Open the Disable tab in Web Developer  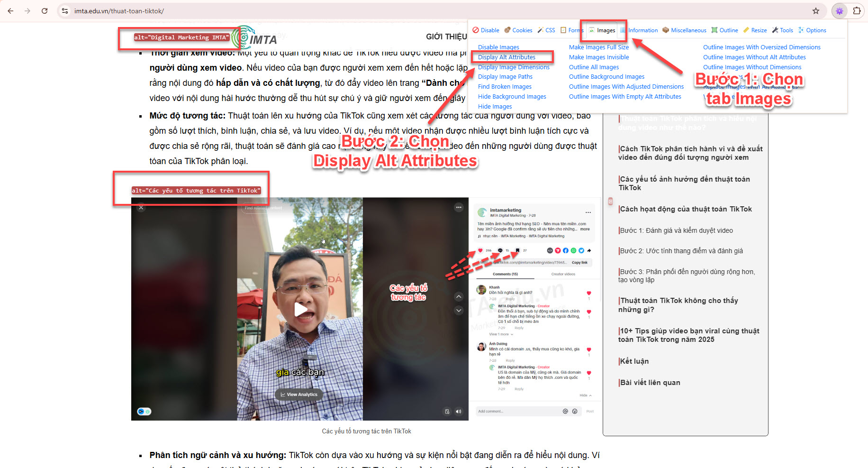[x=486, y=30]
